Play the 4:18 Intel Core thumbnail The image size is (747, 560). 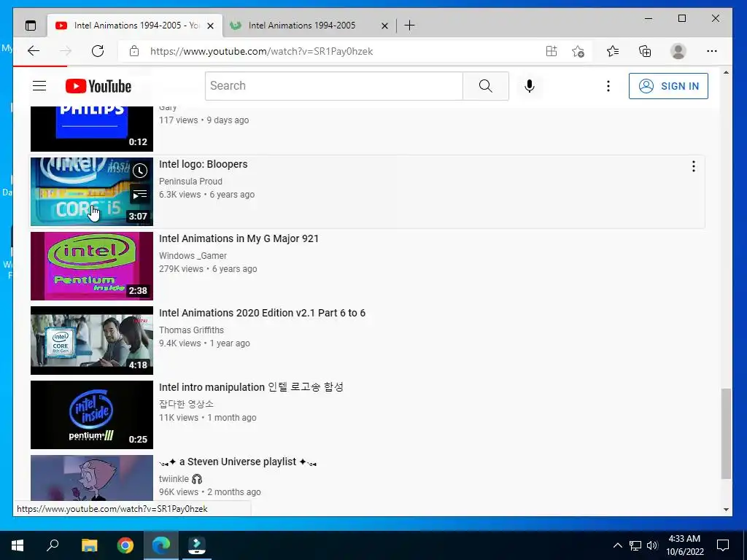[x=92, y=340]
